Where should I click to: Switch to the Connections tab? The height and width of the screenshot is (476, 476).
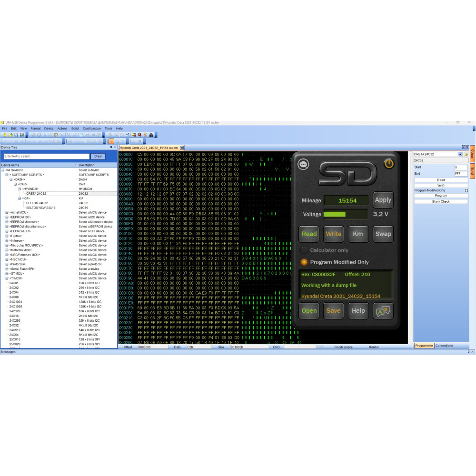(x=444, y=346)
